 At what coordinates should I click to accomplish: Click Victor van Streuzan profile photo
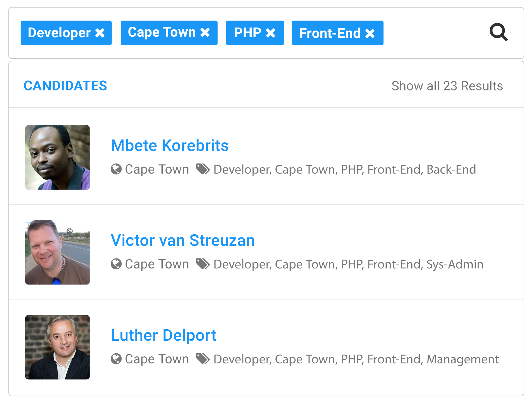(57, 252)
